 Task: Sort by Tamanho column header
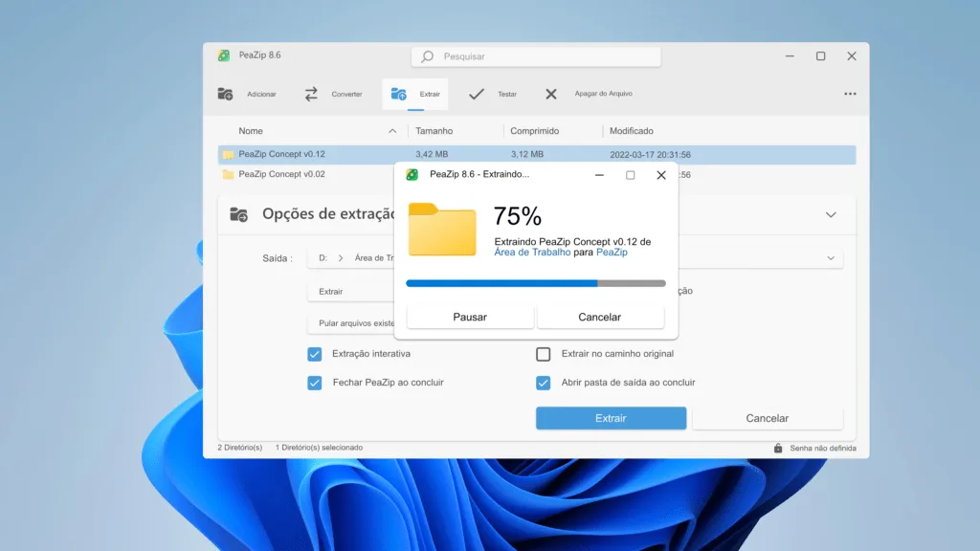[x=434, y=130]
